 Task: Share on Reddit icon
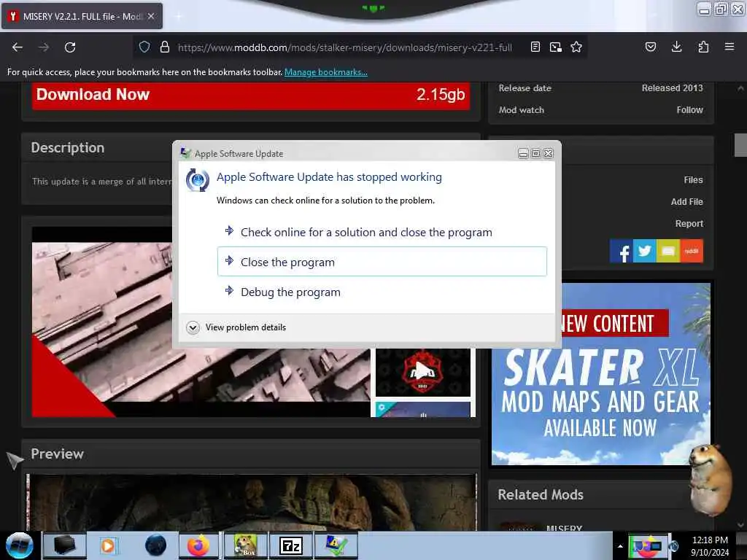coord(692,251)
